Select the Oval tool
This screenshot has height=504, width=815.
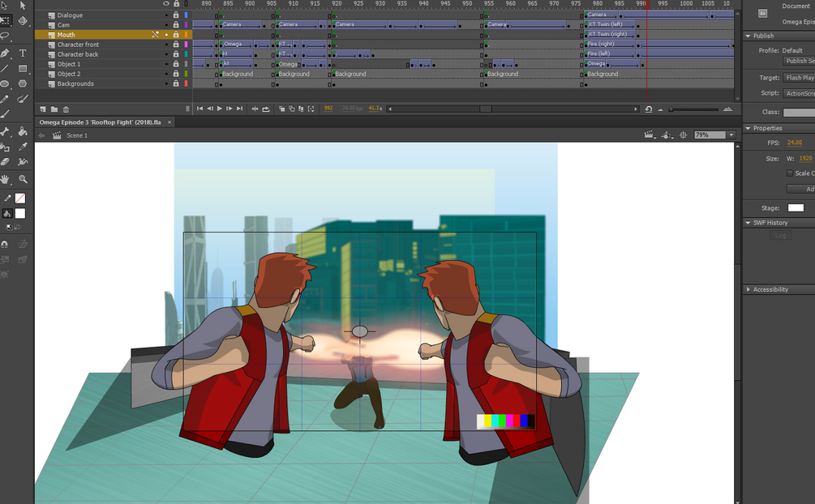point(5,83)
